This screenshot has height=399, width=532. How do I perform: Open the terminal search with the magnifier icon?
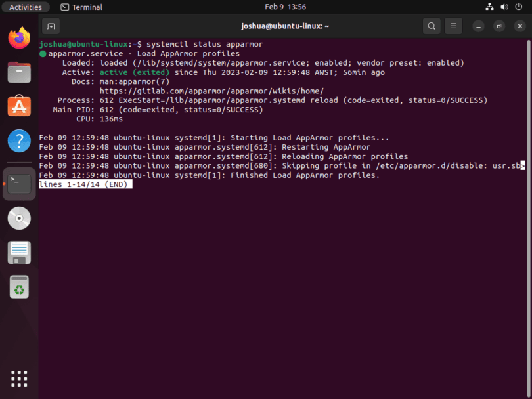[x=432, y=26]
